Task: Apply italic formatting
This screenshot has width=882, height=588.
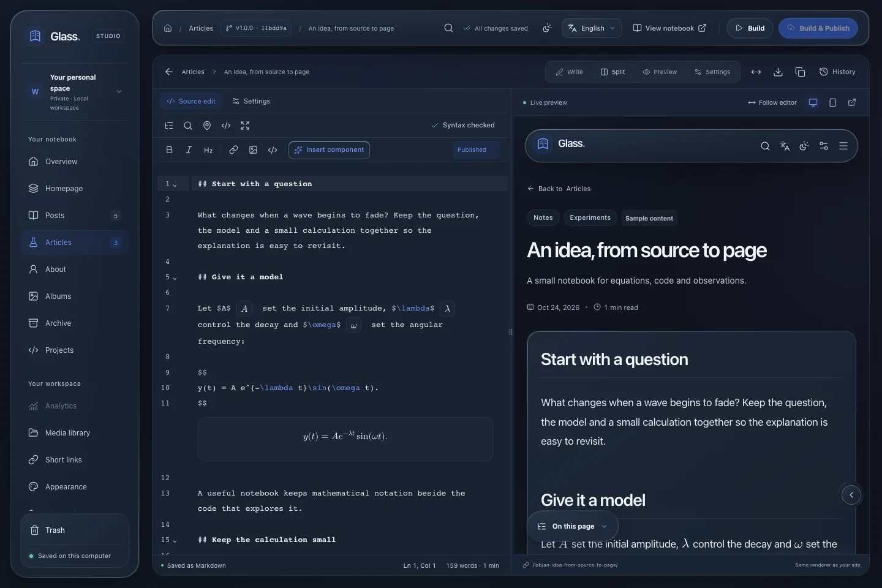Action: coord(189,150)
